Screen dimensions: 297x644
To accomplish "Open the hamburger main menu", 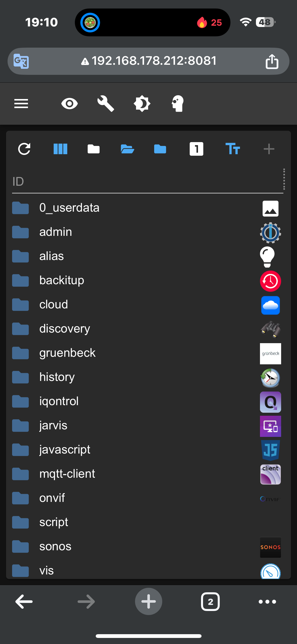I will point(21,104).
